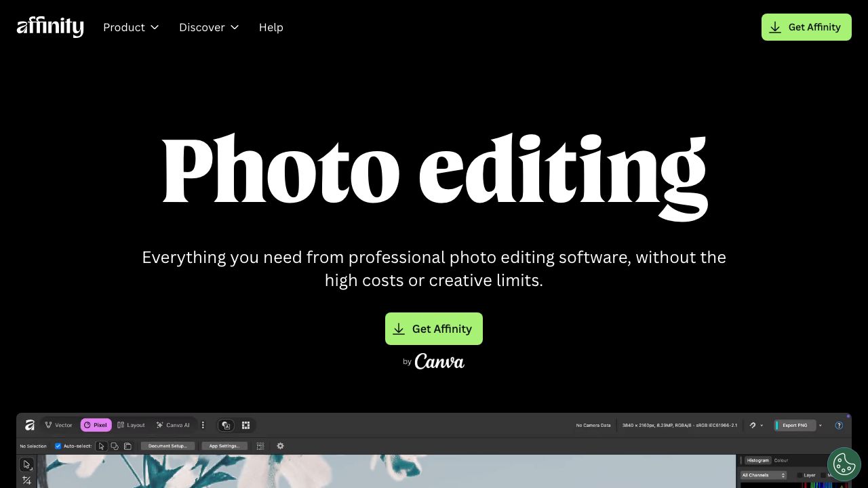Click the text-shape studio icon beside grid icon

click(226, 425)
